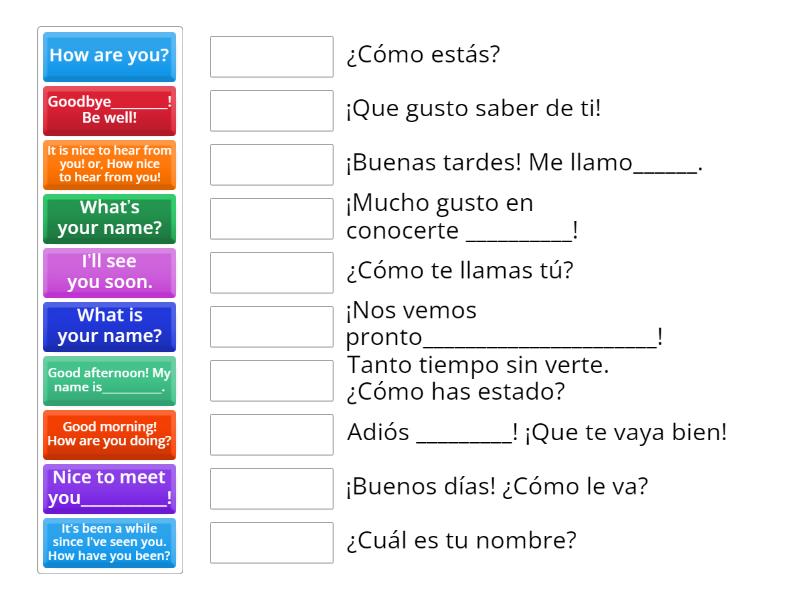Select the 'Good morning! How are you doing?' card
Image resolution: width=800 pixels, height=600 pixels.
click(x=110, y=434)
